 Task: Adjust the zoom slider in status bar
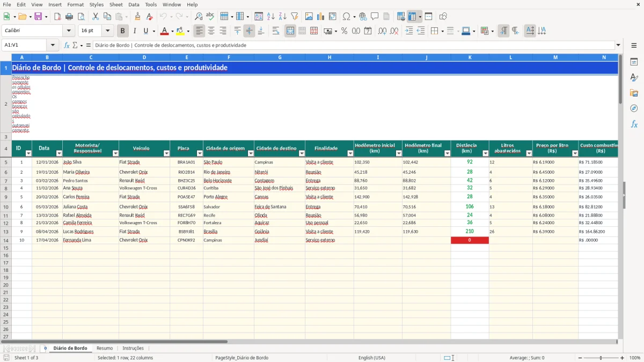[601, 358]
